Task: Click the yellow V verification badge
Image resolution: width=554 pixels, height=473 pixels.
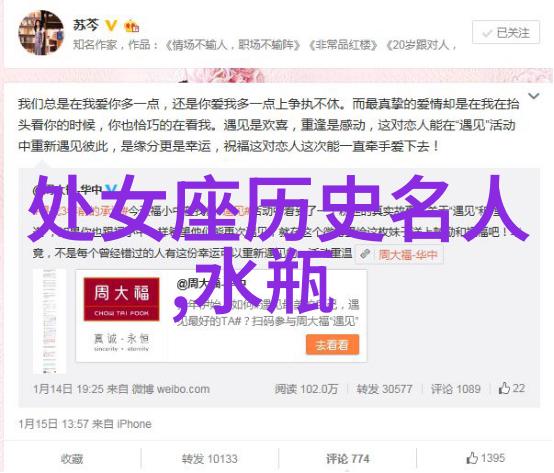Action: [111, 25]
